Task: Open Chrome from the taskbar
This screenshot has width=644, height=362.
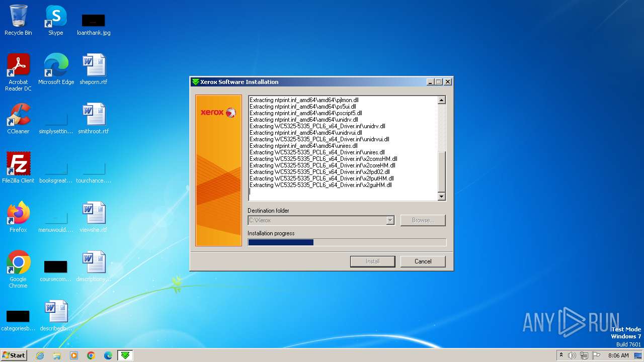Action: [91, 355]
